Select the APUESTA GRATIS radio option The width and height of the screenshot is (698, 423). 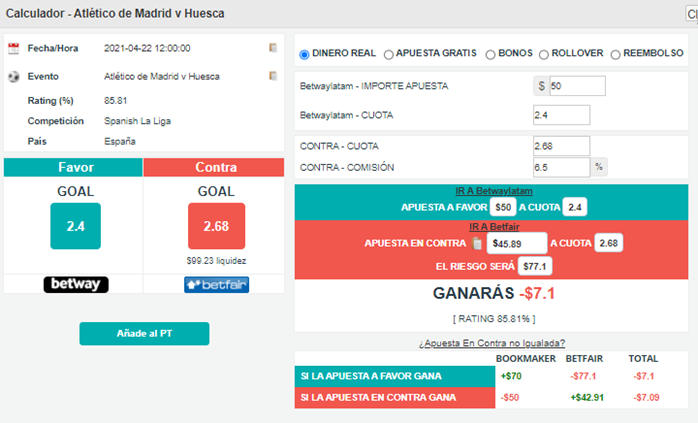pyautogui.click(x=389, y=54)
